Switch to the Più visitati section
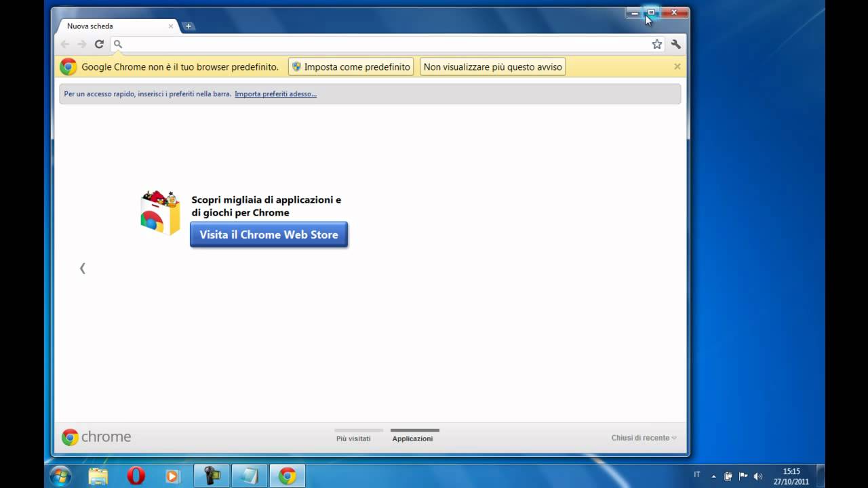 [353, 439]
